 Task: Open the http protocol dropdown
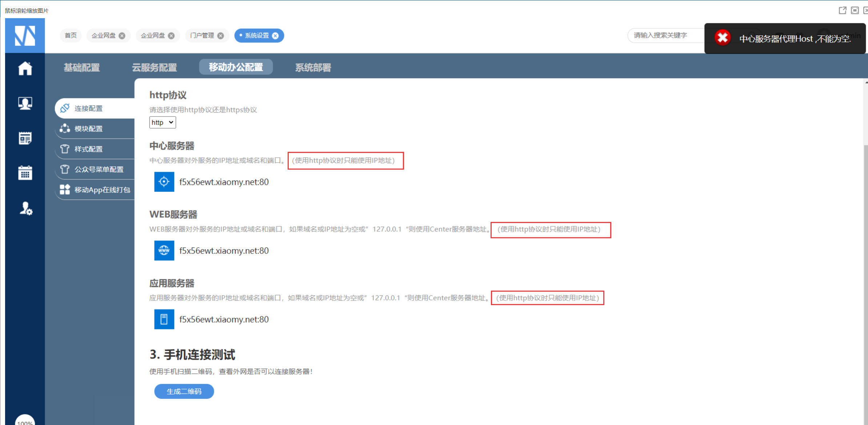point(163,122)
